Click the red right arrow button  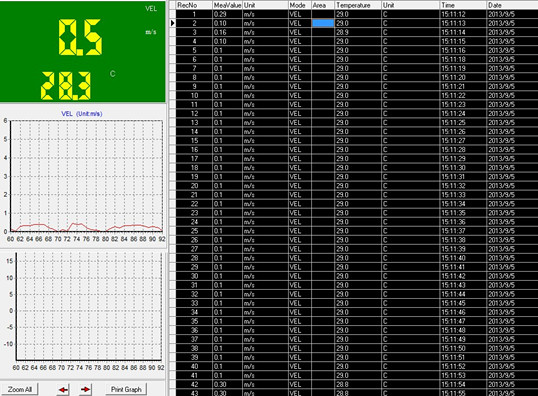click(x=85, y=389)
